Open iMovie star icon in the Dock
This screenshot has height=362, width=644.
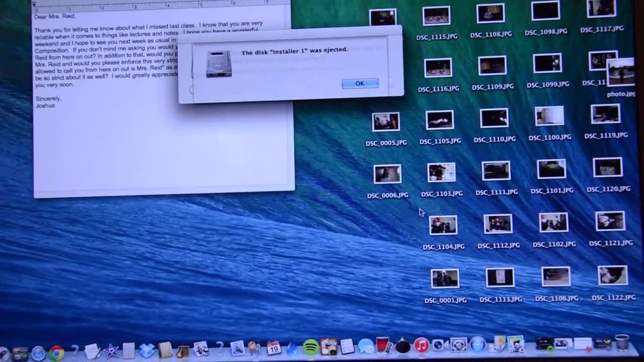point(111,351)
